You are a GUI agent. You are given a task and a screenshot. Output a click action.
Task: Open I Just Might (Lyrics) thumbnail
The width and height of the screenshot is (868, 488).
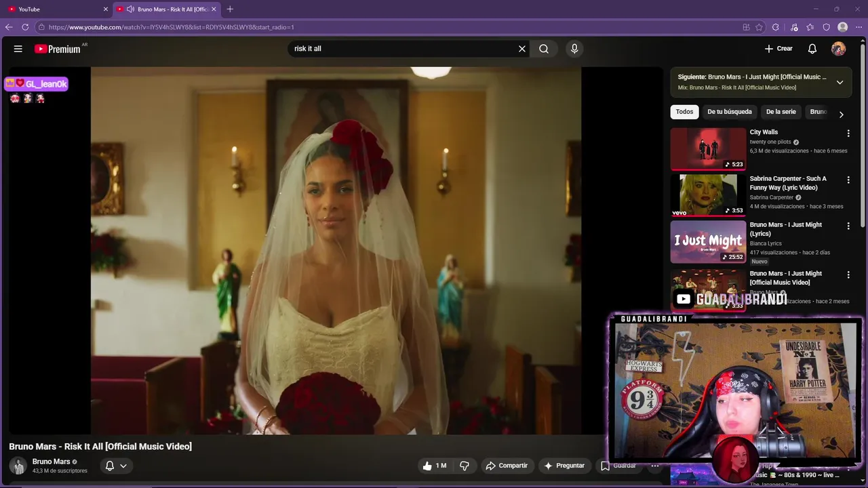pos(708,241)
